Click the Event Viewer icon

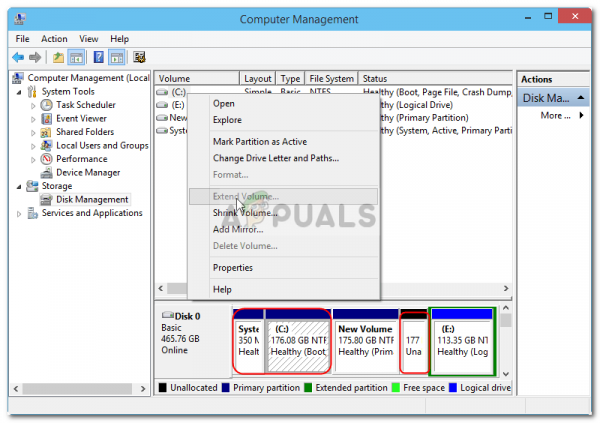pos(46,119)
